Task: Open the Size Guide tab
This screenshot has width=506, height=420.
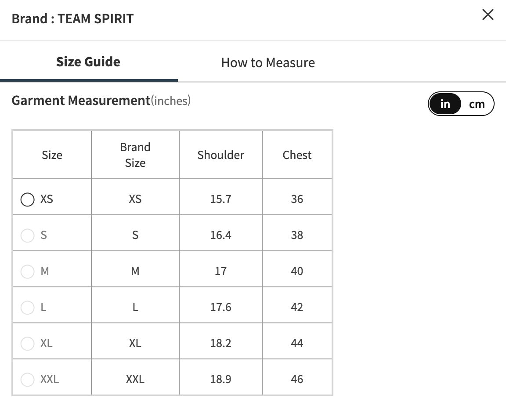Action: [x=88, y=62]
